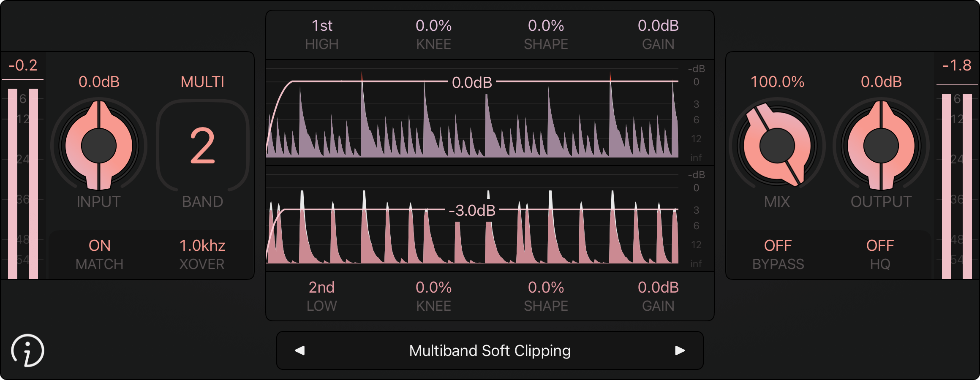Go to previous preset with left arrow
Screen dimensions: 980x380
[299, 350]
